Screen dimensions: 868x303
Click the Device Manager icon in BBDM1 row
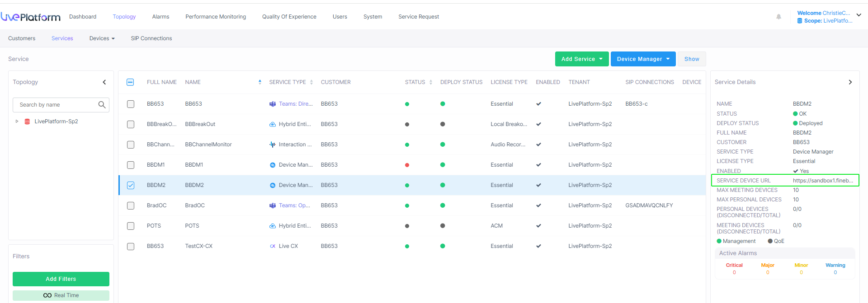(273, 165)
